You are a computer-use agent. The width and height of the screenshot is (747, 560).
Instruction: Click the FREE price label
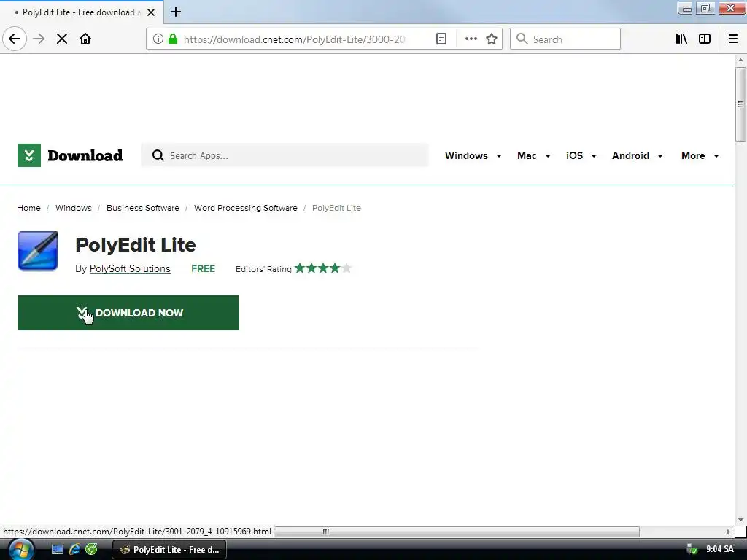click(203, 268)
